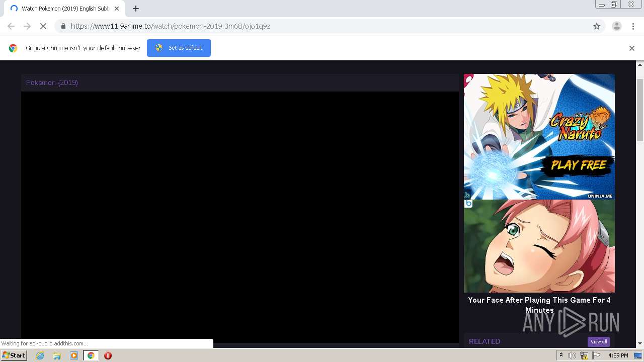Close the Pokemon (2019) tab

(x=117, y=9)
